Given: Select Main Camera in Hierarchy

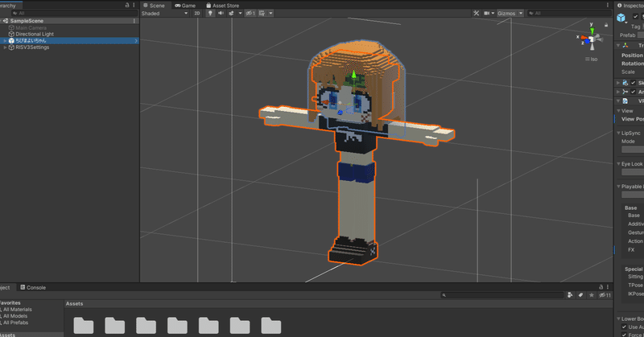Looking at the screenshot, I should click(x=31, y=27).
